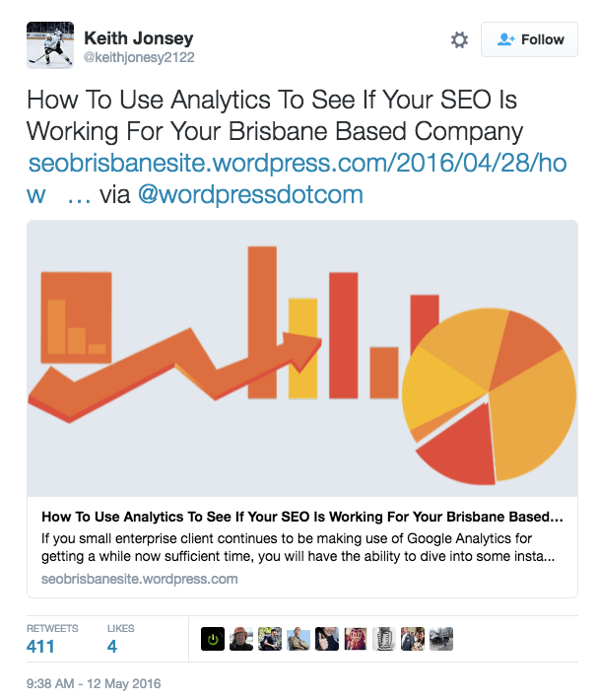
Task: Open the third avatar in the likers row
Action: (x=270, y=640)
